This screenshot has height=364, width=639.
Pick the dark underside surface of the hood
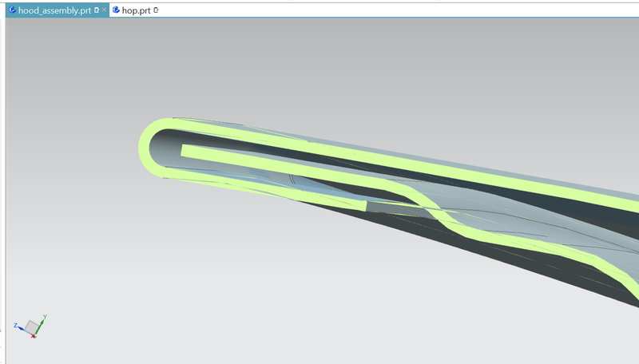point(479,255)
